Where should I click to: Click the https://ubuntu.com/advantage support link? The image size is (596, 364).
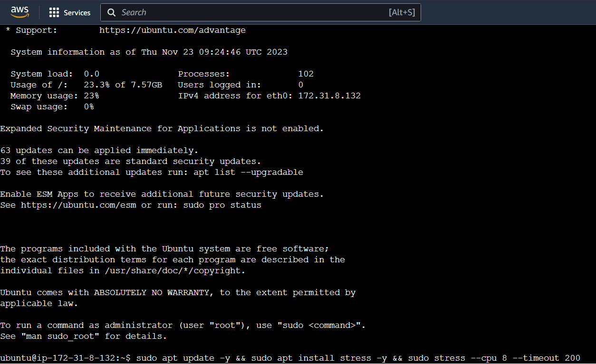pyautogui.click(x=172, y=30)
